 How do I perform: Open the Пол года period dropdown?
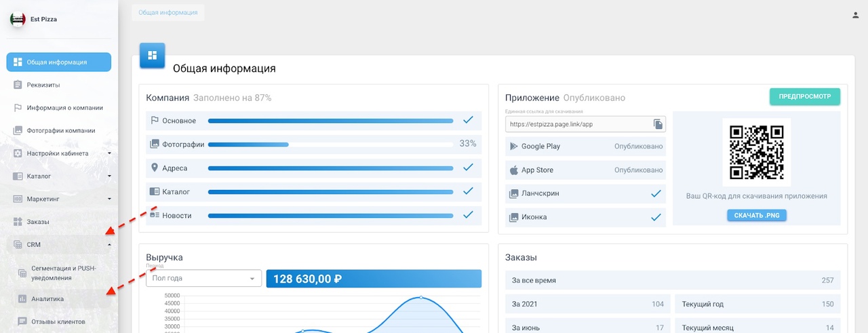pyautogui.click(x=203, y=278)
